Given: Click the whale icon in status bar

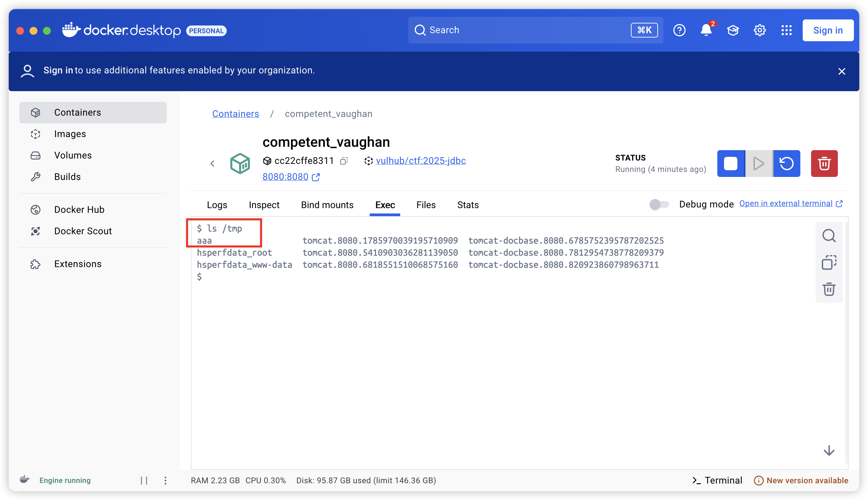Looking at the screenshot, I should coord(25,480).
